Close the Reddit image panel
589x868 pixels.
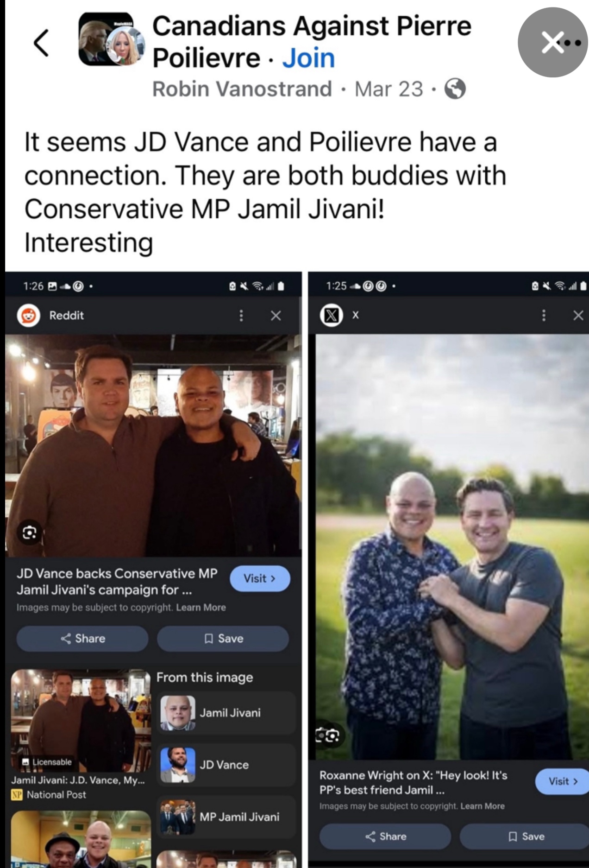(276, 316)
